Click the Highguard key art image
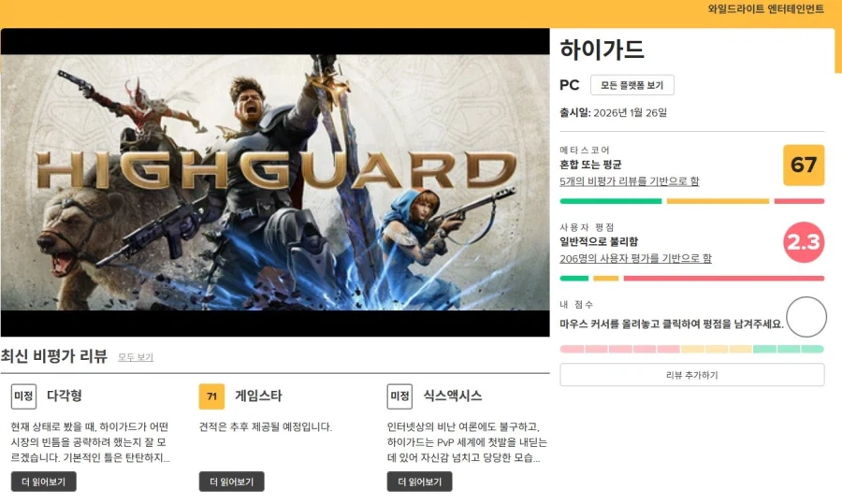This screenshot has height=504, width=842. tap(275, 182)
